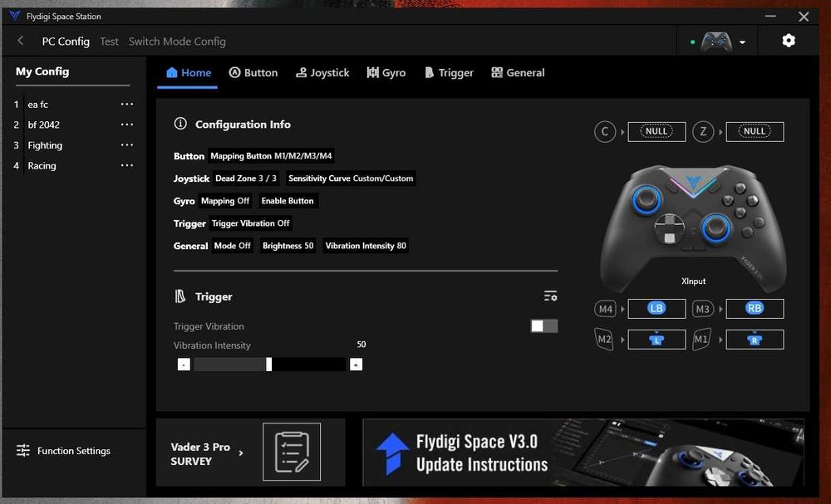
Task: Open the controller device dropdown arrow
Action: (742, 42)
